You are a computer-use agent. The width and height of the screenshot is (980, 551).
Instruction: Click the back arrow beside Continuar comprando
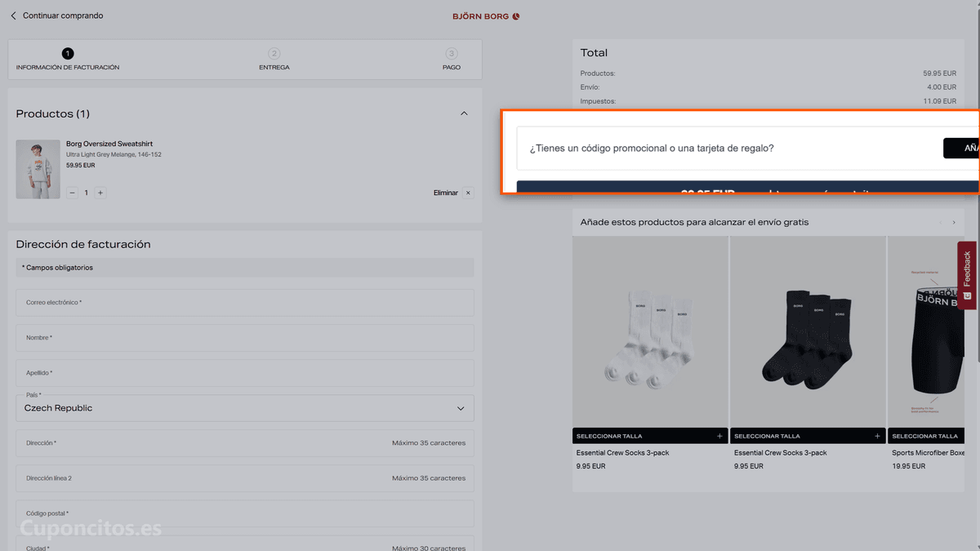click(x=13, y=16)
